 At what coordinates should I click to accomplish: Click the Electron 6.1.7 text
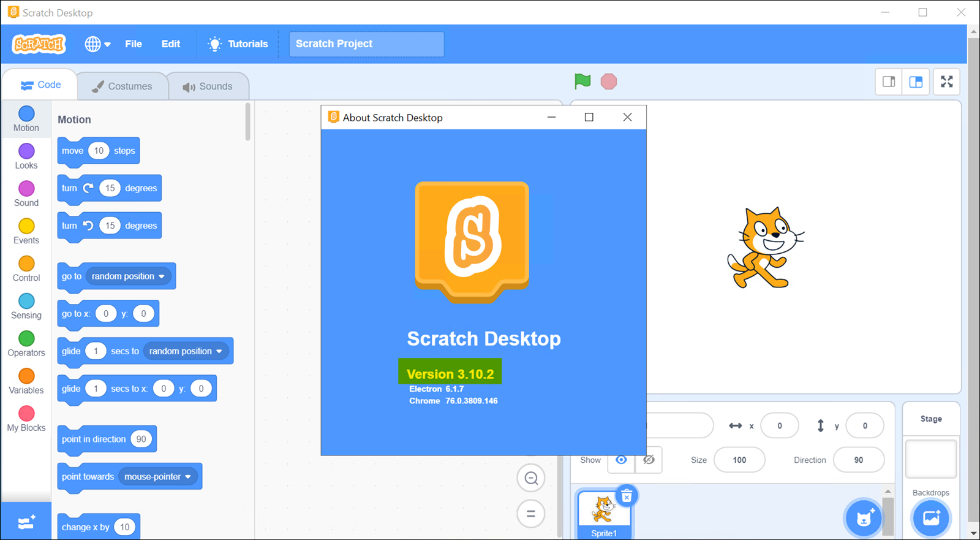tap(436, 389)
